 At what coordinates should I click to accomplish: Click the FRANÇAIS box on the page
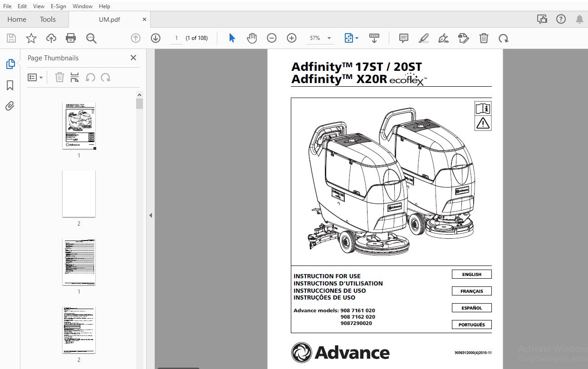coord(472,291)
